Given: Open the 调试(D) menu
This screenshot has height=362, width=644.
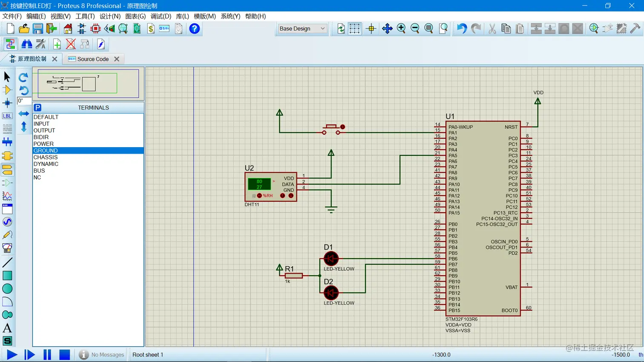Looking at the screenshot, I should [161, 16].
